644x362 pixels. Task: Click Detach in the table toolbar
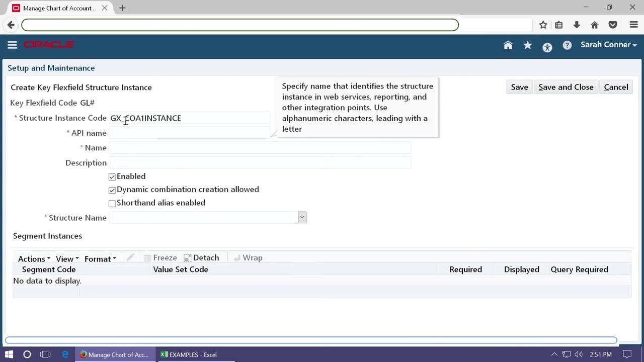201,257
